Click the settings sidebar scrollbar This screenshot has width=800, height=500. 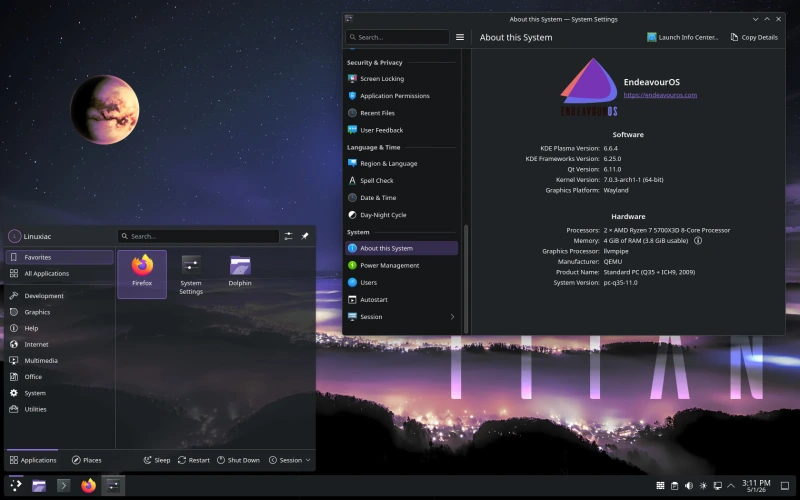tap(466, 279)
